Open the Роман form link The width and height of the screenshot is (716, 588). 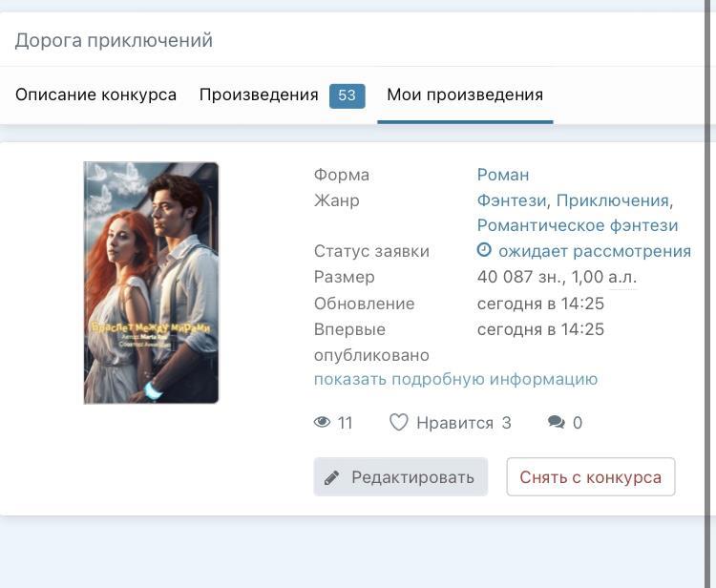click(x=503, y=175)
